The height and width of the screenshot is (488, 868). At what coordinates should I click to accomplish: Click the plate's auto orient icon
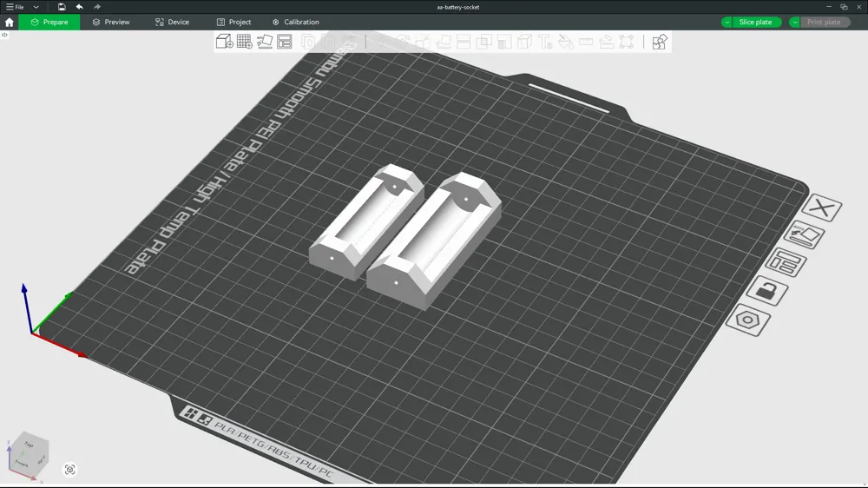[x=805, y=235]
